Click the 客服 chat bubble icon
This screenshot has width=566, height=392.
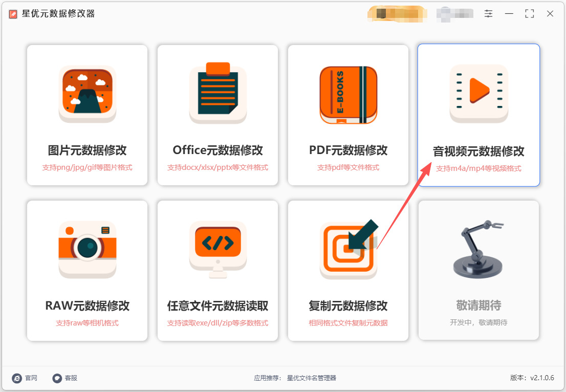click(x=57, y=378)
